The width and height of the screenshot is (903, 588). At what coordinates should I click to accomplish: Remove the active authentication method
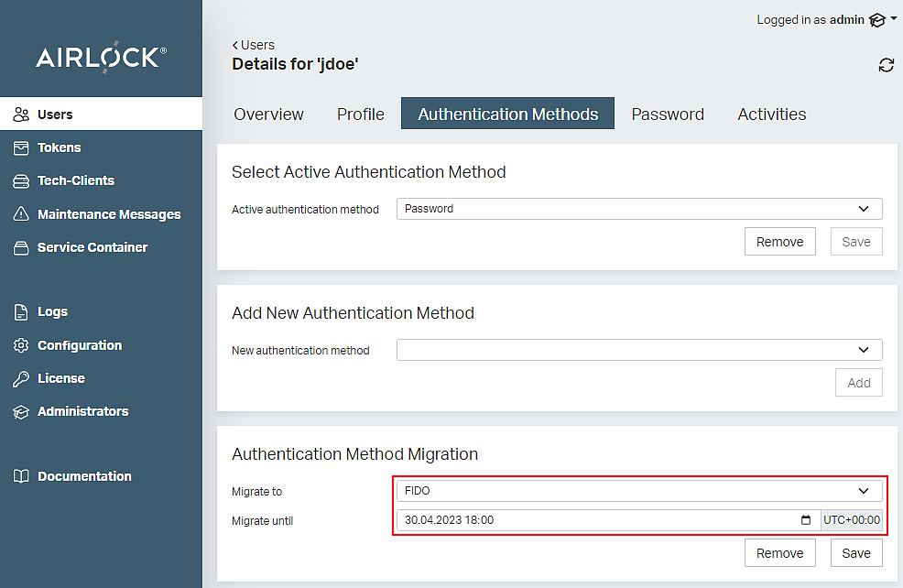pyautogui.click(x=779, y=242)
